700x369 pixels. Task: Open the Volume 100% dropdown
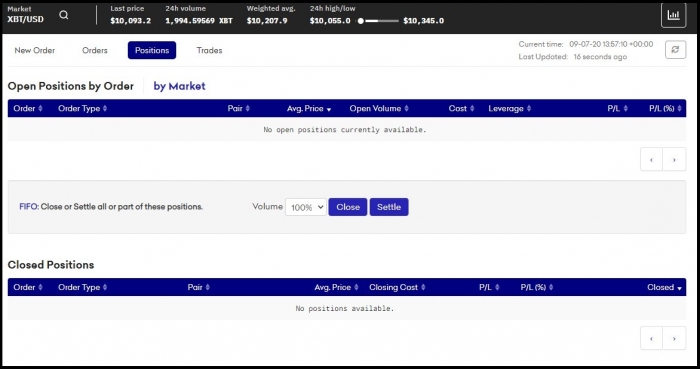click(x=306, y=207)
